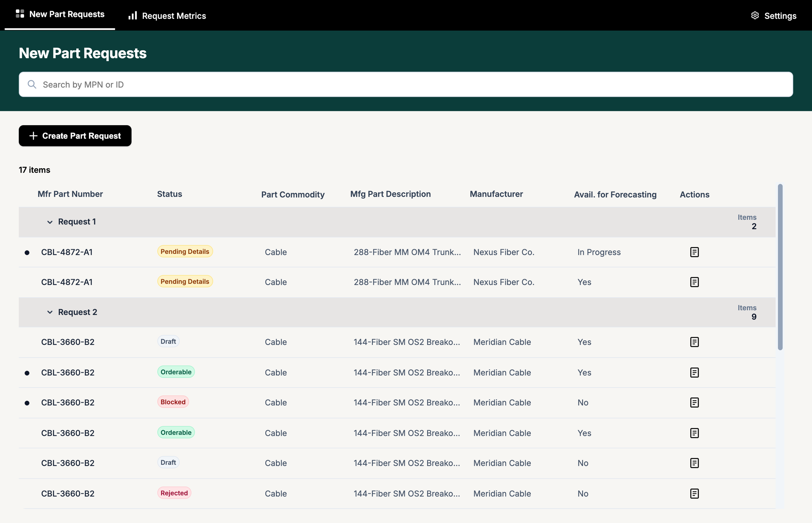Click the Request 2 group label

(x=78, y=312)
